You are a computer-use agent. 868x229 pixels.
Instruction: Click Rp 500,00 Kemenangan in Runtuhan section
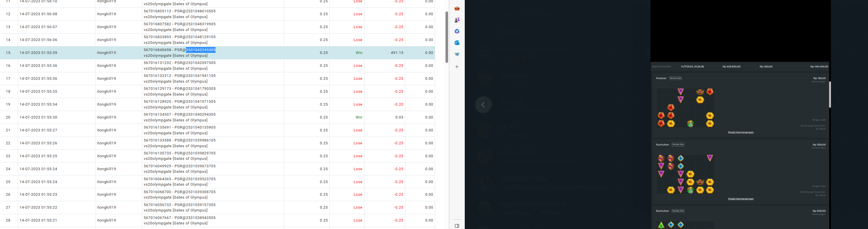tap(819, 211)
